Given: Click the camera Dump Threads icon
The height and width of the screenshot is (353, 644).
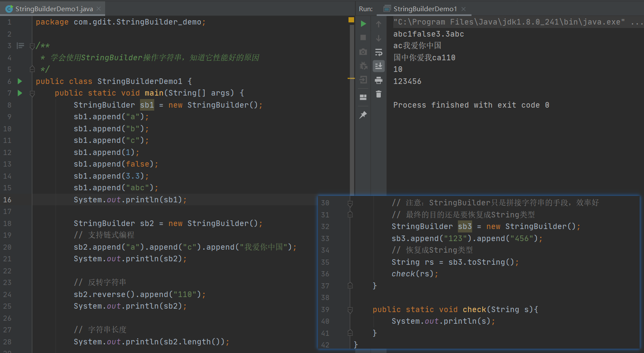Looking at the screenshot, I should [x=363, y=52].
